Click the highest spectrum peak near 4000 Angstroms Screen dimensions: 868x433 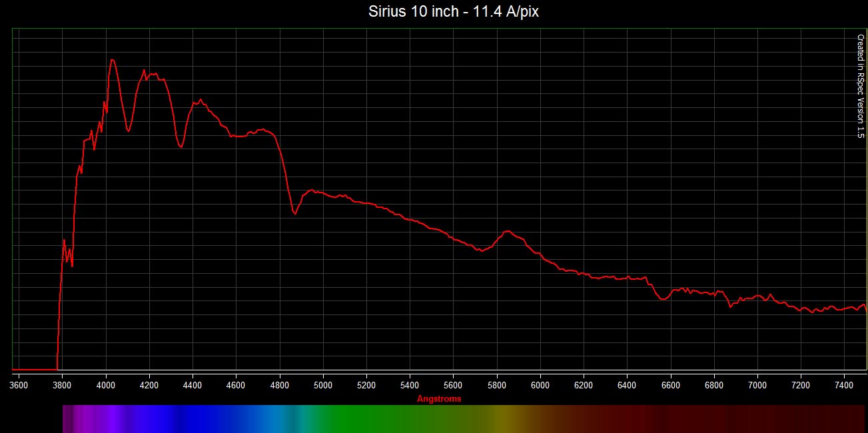pyautogui.click(x=112, y=60)
